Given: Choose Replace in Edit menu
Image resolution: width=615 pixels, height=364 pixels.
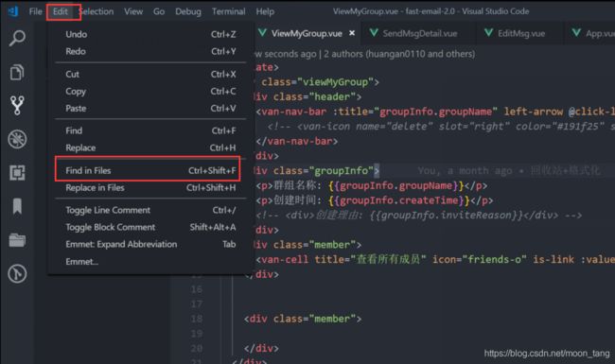Looking at the screenshot, I should tap(150, 147).
